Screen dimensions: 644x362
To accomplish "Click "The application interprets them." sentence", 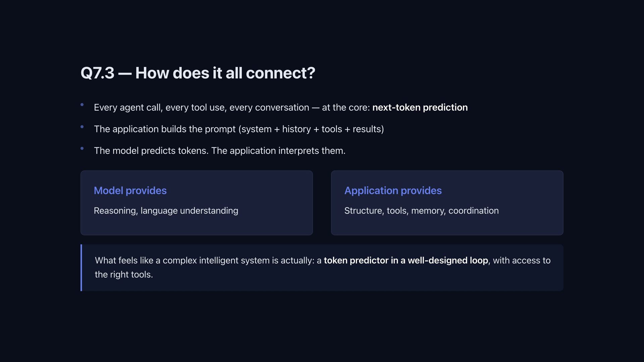I will coord(278,151).
